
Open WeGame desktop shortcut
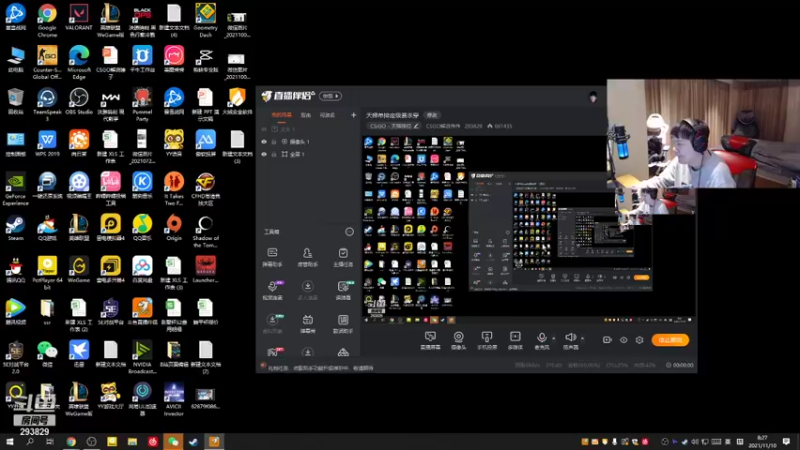coord(79,269)
